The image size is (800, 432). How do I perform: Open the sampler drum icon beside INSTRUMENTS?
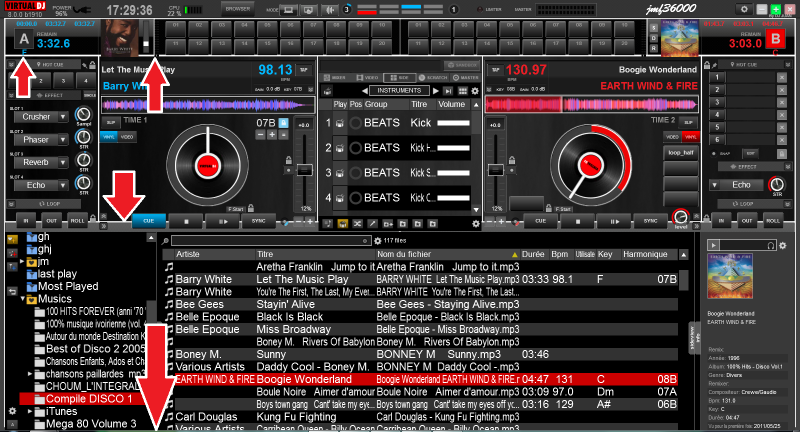click(328, 91)
